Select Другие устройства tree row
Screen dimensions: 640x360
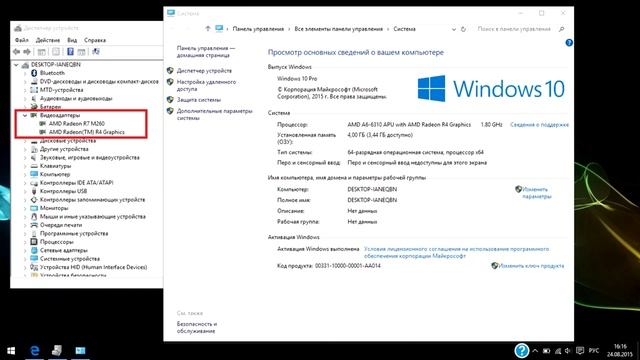[64, 149]
